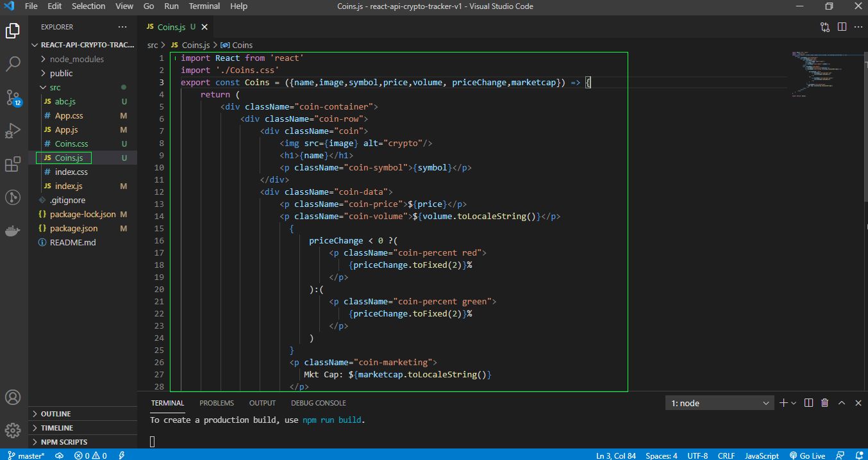Create a new terminal with plus icon
The height and width of the screenshot is (460, 868).
coord(783,403)
